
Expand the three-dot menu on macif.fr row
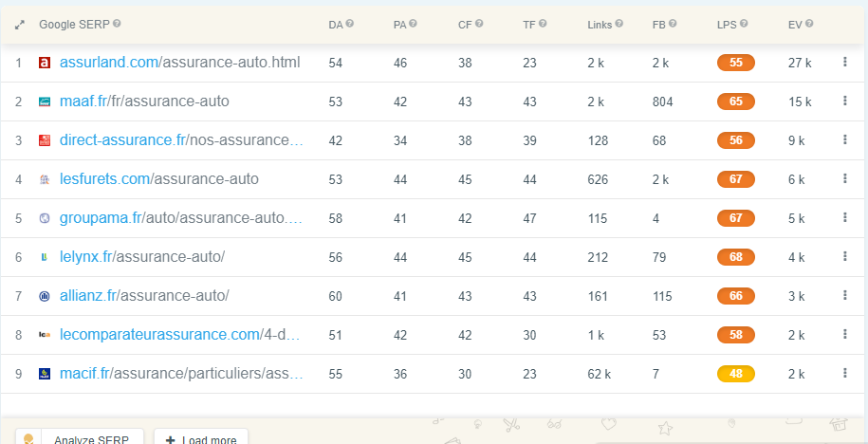coord(844,373)
